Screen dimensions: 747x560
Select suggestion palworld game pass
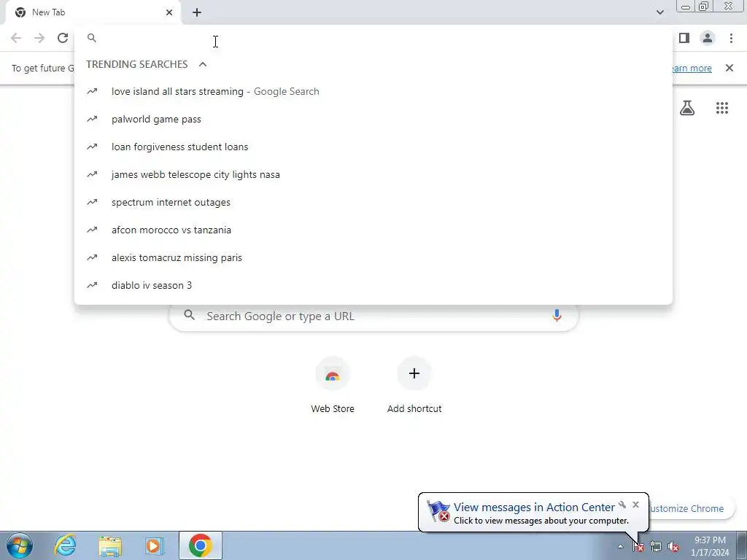pos(373,119)
